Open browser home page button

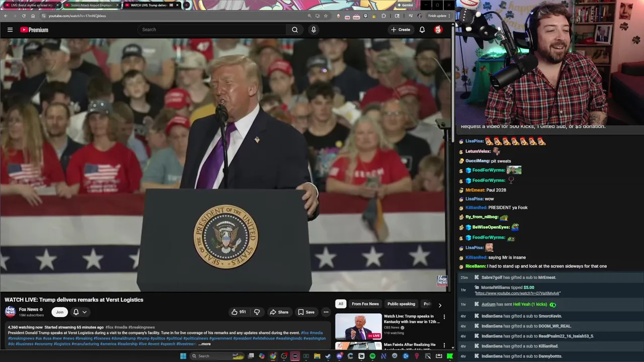tap(33, 16)
